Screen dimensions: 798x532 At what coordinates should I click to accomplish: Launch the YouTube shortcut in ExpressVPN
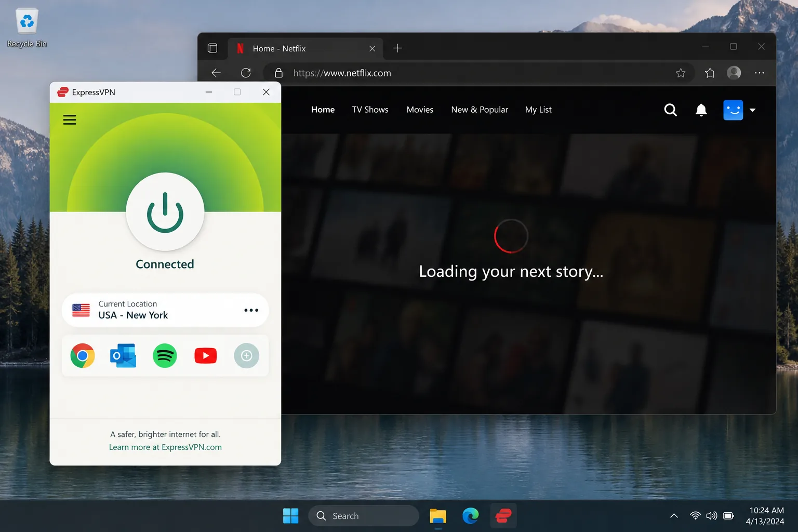pyautogui.click(x=206, y=356)
